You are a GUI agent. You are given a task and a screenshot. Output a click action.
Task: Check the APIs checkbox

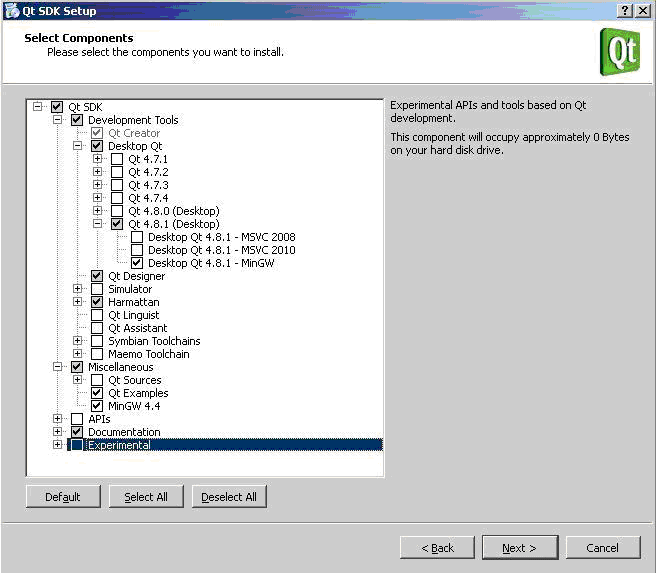[x=77, y=419]
